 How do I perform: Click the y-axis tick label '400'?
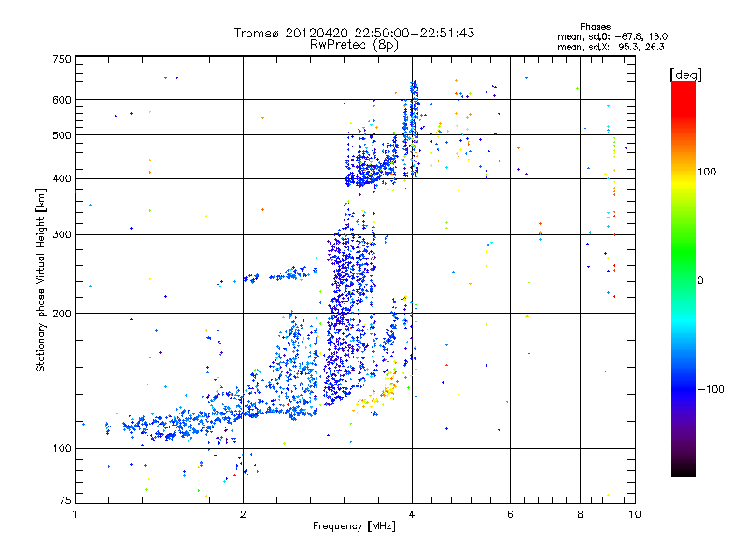[62, 179]
